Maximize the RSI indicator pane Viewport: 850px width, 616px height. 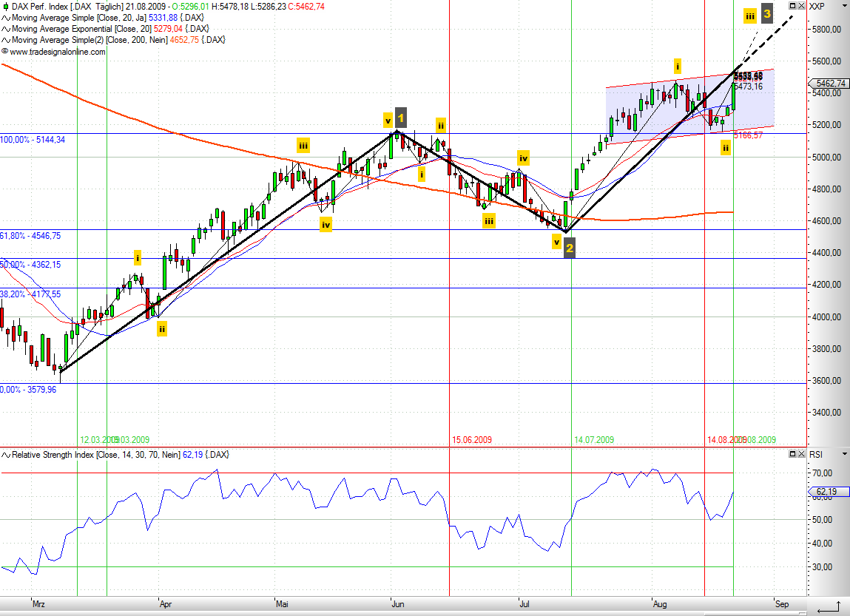(x=792, y=454)
